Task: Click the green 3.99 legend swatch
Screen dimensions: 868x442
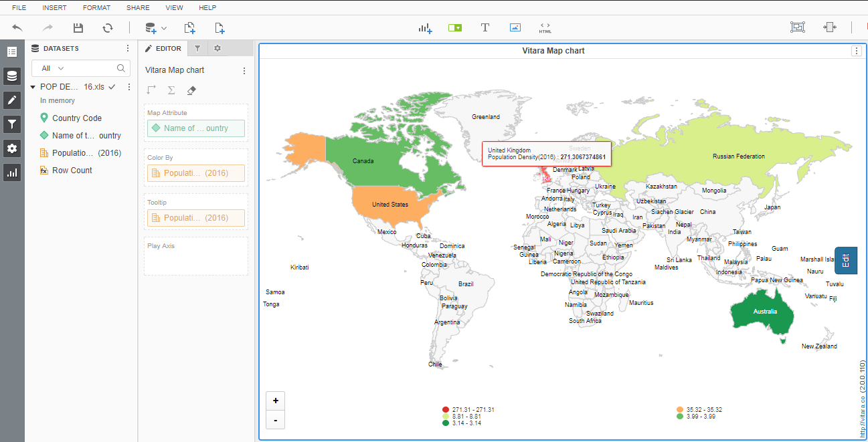Action: tap(680, 417)
